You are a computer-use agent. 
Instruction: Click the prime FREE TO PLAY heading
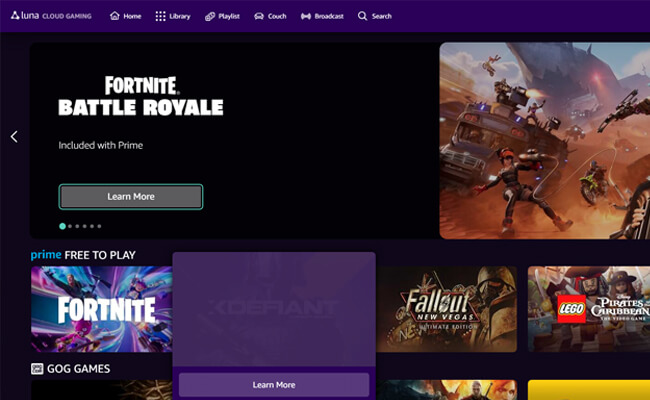(x=83, y=255)
